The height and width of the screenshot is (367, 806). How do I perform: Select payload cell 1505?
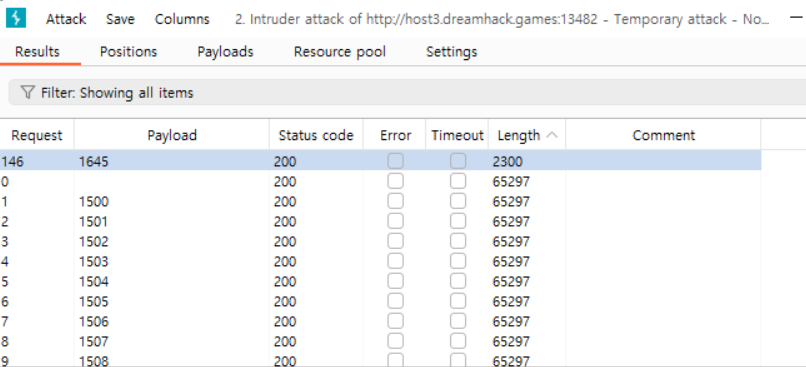pos(94,302)
